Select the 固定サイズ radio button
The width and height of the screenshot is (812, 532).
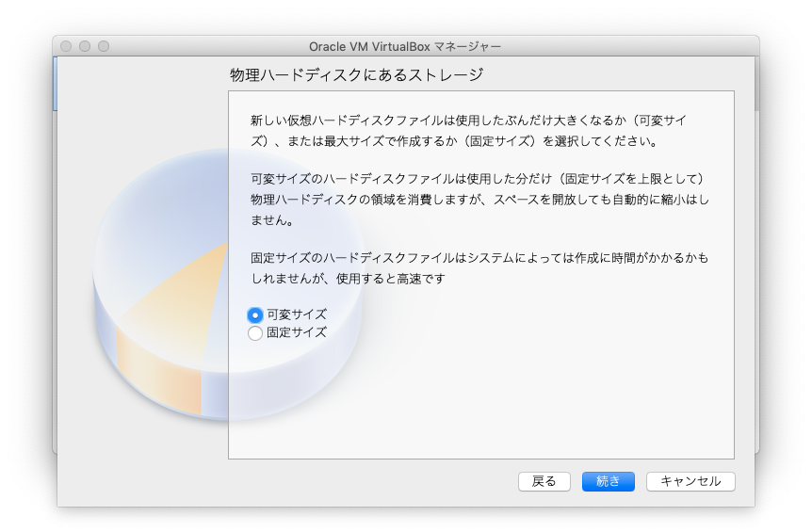tap(255, 332)
